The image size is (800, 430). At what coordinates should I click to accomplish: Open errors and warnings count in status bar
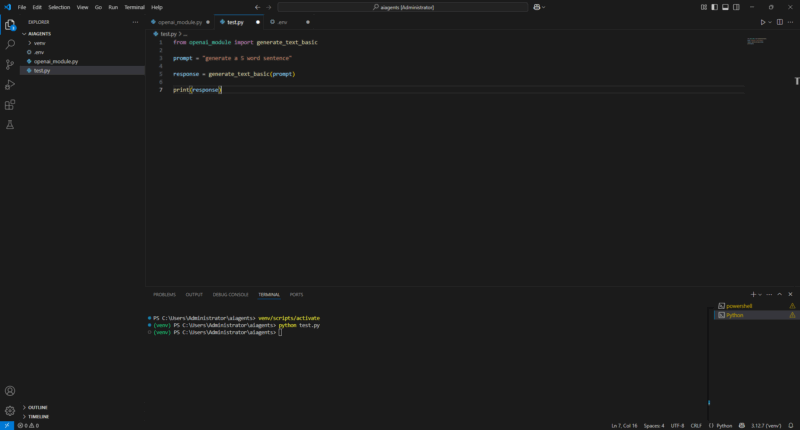pyautogui.click(x=28, y=425)
